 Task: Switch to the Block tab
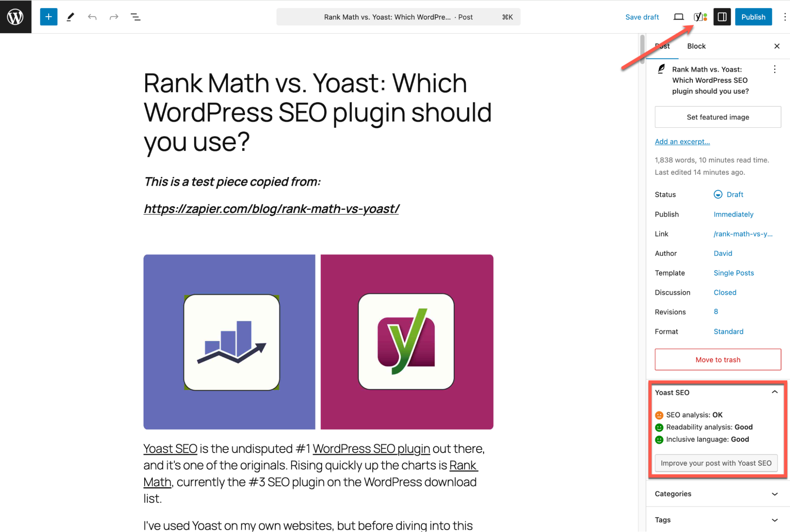click(696, 46)
